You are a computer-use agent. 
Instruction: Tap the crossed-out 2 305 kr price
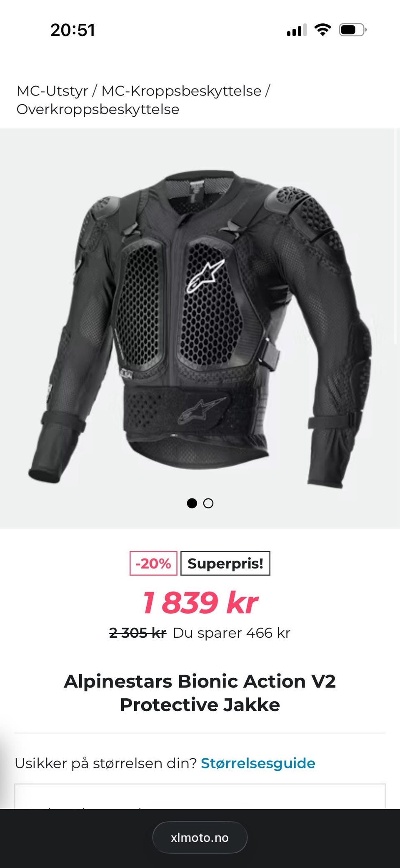click(x=137, y=633)
